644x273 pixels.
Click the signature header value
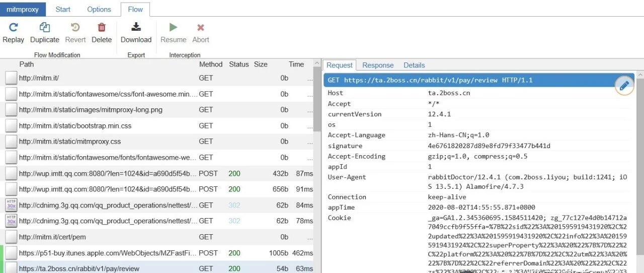489,146
